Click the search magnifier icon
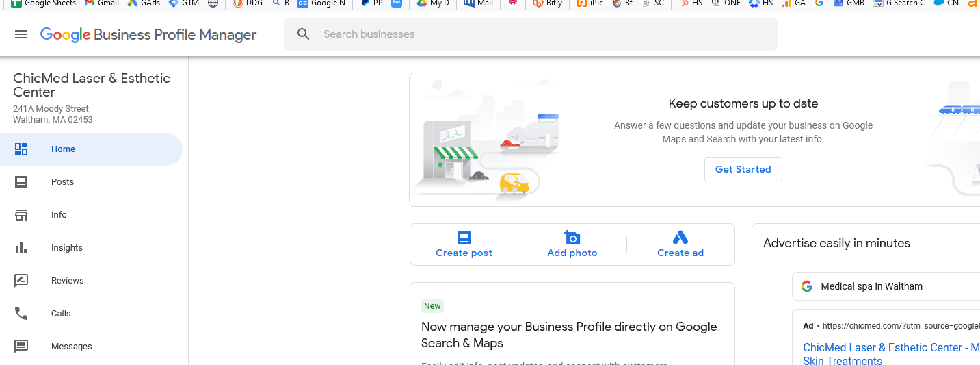This screenshot has height=365, width=980. point(304,34)
